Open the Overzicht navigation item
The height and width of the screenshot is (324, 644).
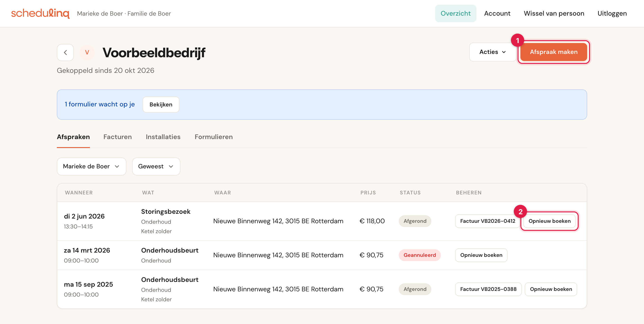[456, 13]
